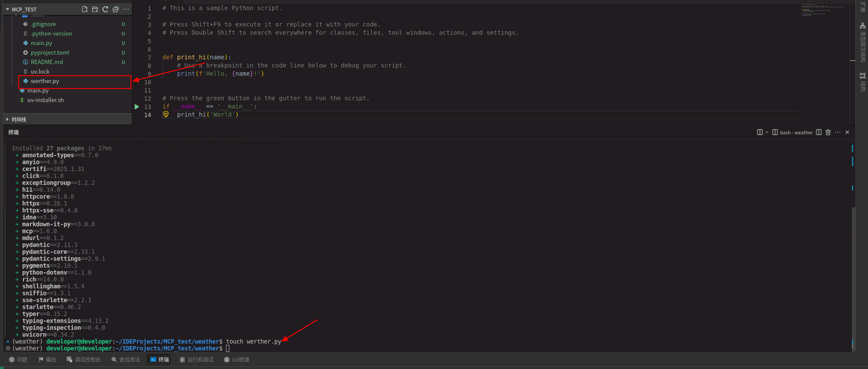Close the terminal panel
868x369 pixels.
[847, 133]
